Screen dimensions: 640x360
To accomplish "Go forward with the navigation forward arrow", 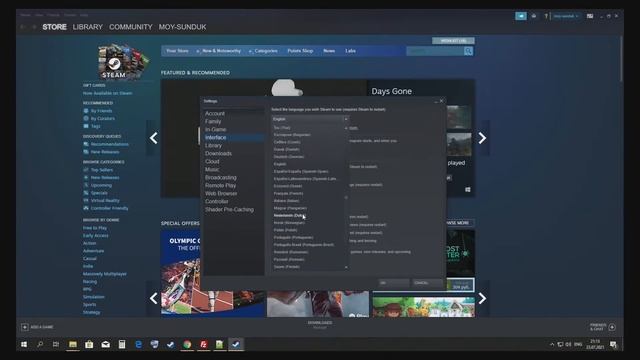I will (x=34, y=27).
